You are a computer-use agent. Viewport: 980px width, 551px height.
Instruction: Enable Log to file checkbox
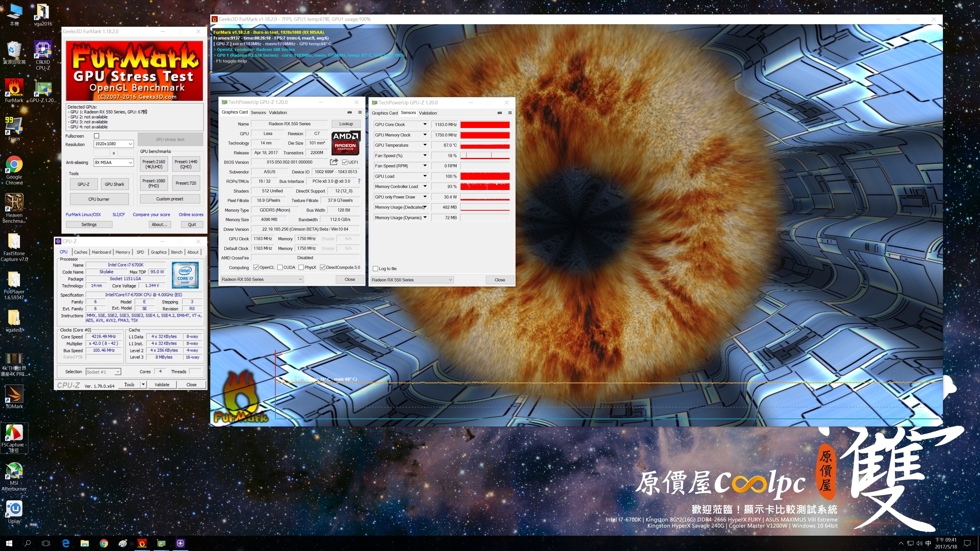pyautogui.click(x=375, y=268)
